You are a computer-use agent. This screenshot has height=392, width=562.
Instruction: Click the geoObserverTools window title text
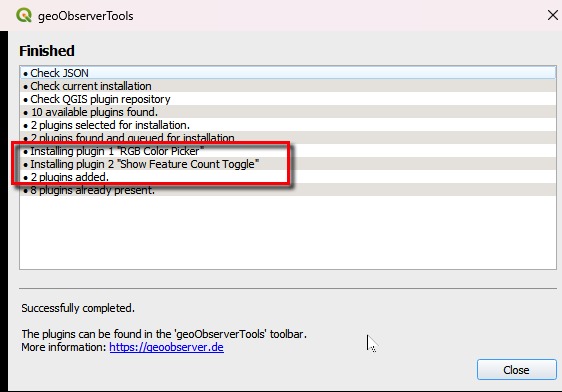(86, 16)
